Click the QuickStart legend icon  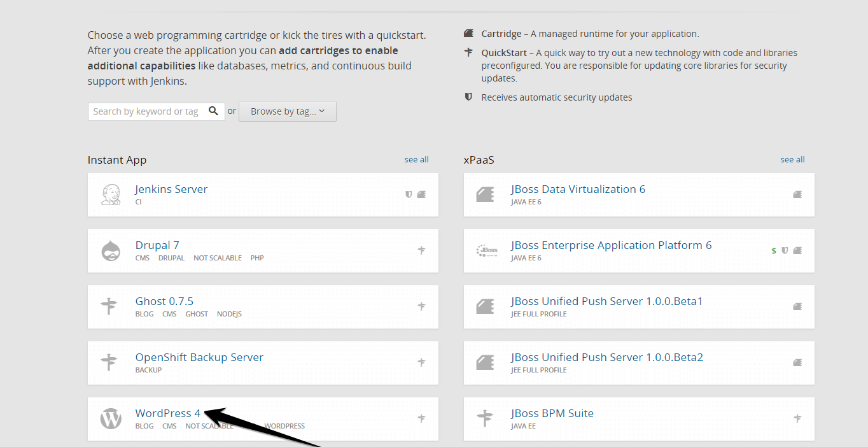coord(468,52)
